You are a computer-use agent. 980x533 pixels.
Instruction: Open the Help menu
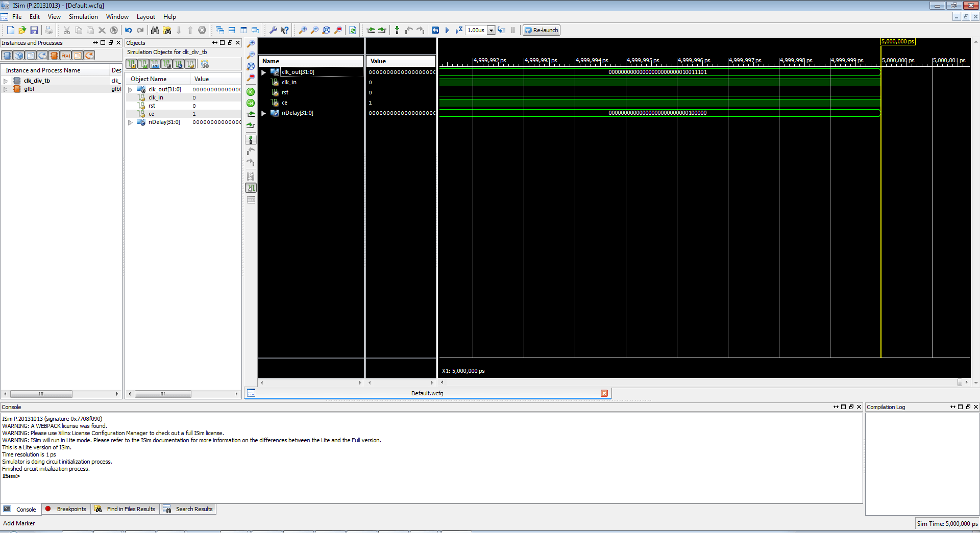pos(169,17)
